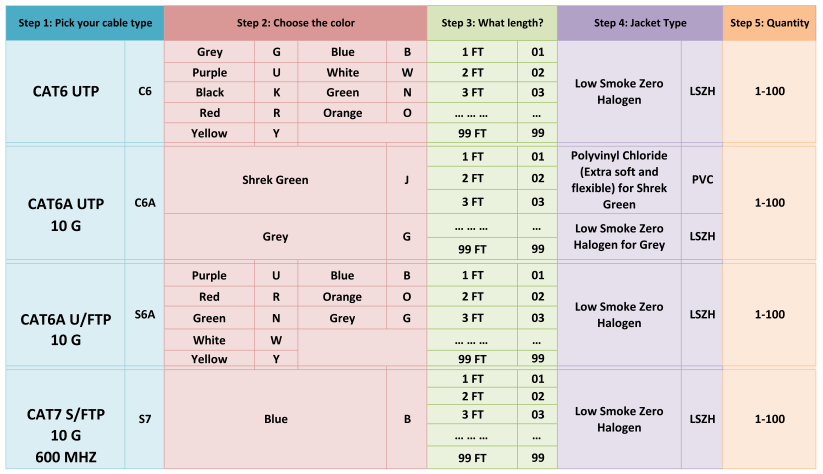Select the Step 4: Jacket Type header
The height and width of the screenshot is (474, 823).
tap(640, 23)
